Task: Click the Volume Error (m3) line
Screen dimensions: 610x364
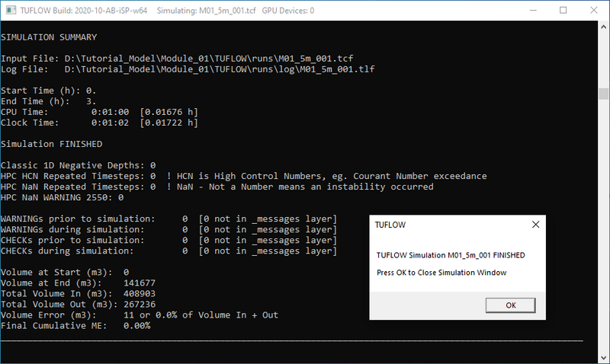Action: click(x=140, y=315)
